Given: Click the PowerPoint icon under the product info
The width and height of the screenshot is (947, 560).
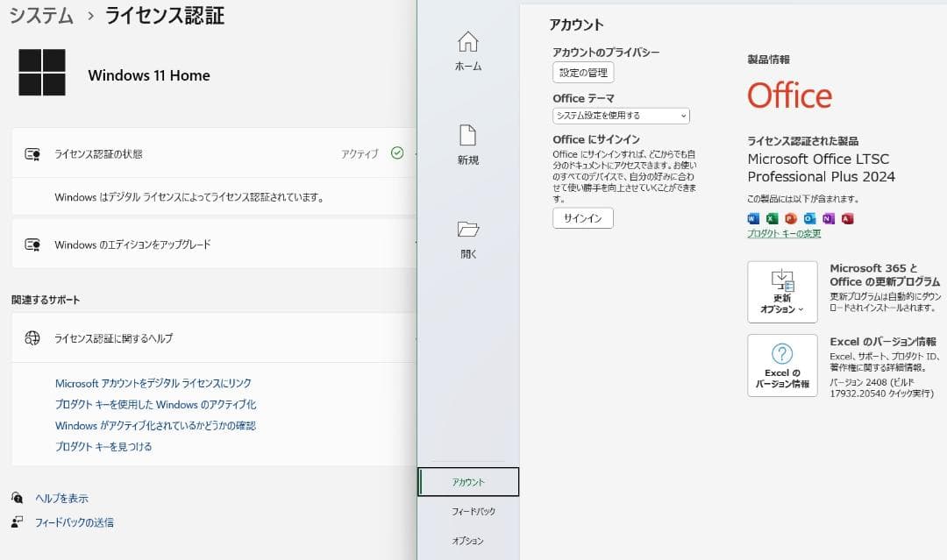Looking at the screenshot, I should (x=790, y=218).
